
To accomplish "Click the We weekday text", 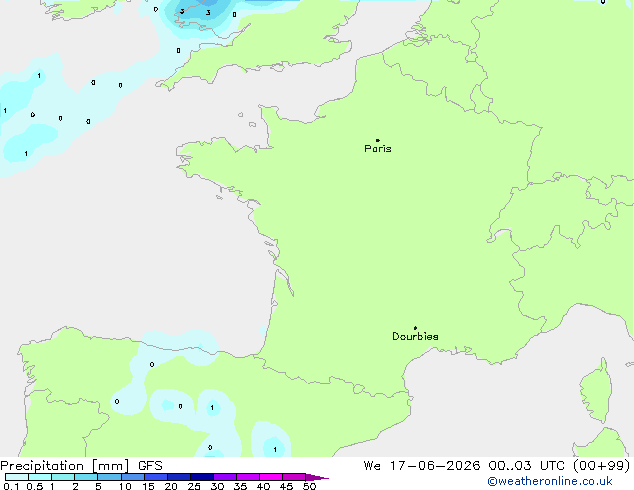I will click(372, 466).
